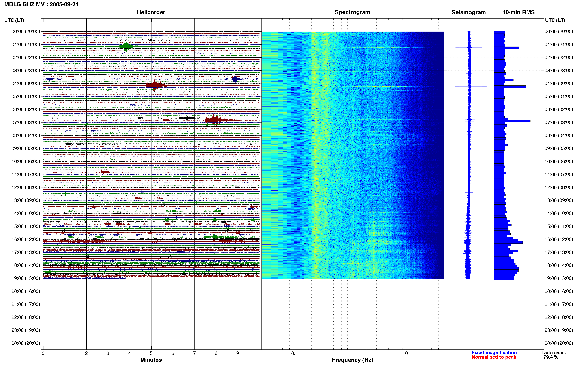588x368 pixels.
Task: Click the 'Frequency (Hz)' x-axis label
Action: pyautogui.click(x=352, y=360)
